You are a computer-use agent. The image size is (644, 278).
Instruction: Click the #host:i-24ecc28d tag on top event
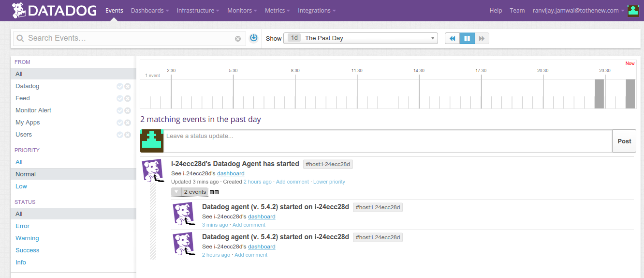[328, 164]
